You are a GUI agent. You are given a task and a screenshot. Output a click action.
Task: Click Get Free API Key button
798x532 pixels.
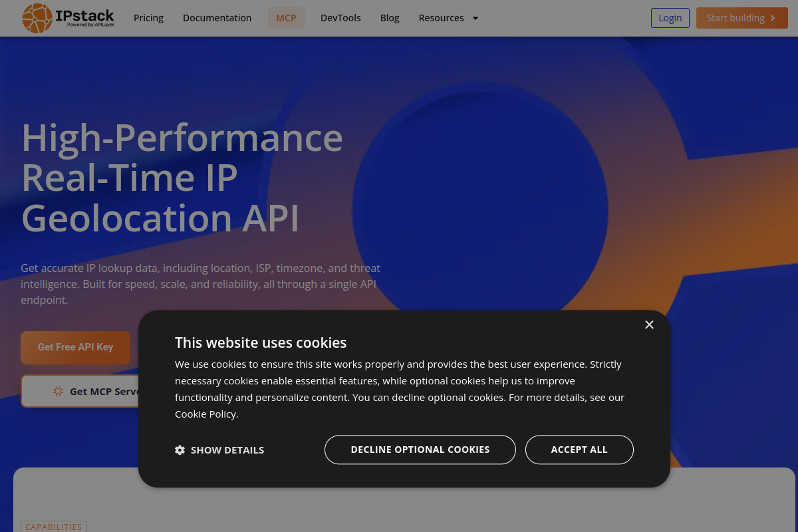click(75, 347)
